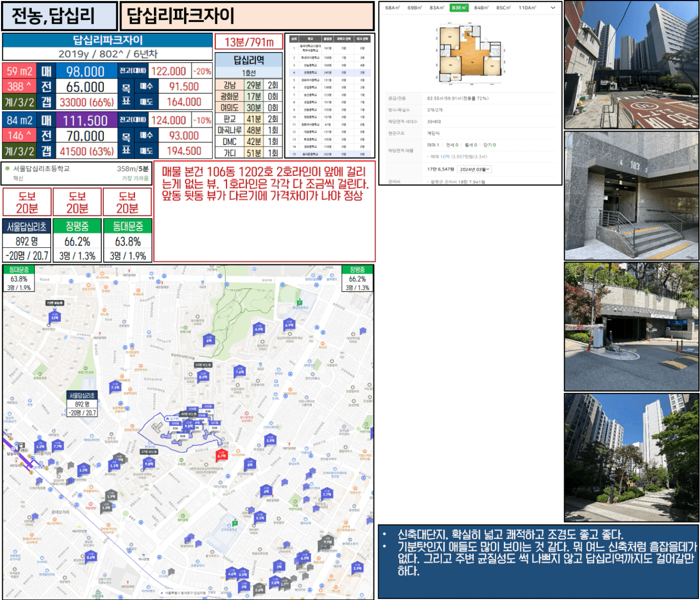Select the 강남 commute row label
The width and height of the screenshot is (700, 600).
click(x=230, y=85)
